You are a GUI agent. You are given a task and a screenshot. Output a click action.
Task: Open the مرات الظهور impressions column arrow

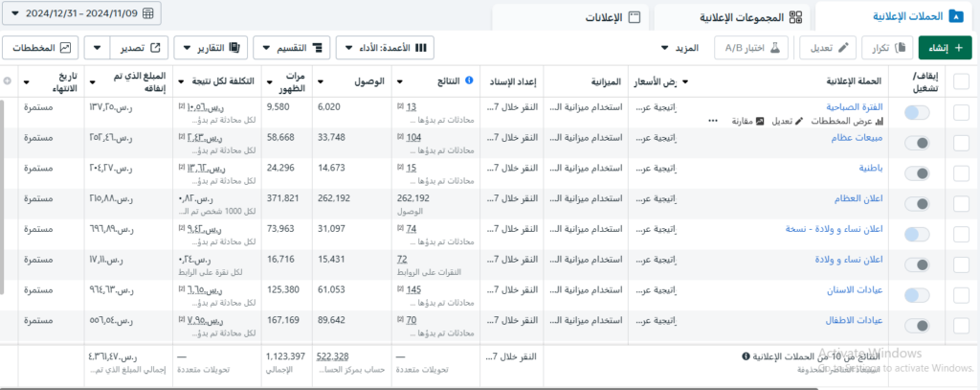(269, 81)
